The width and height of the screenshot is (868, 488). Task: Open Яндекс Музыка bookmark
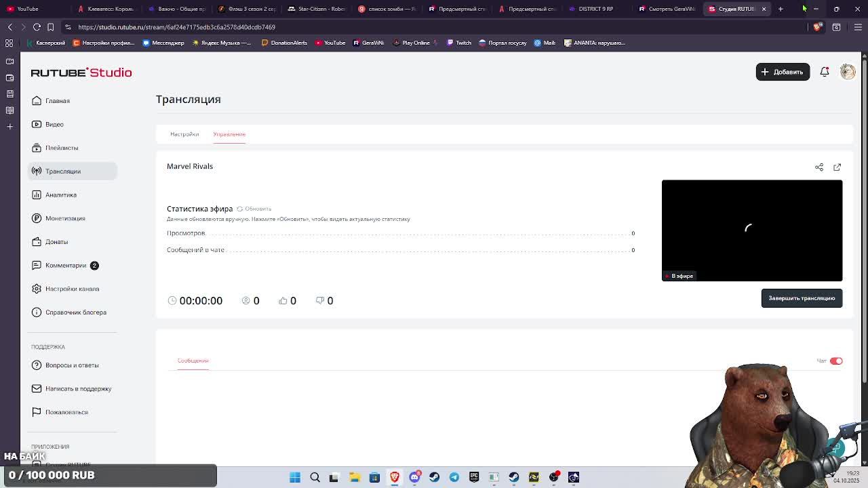pyautogui.click(x=222, y=43)
